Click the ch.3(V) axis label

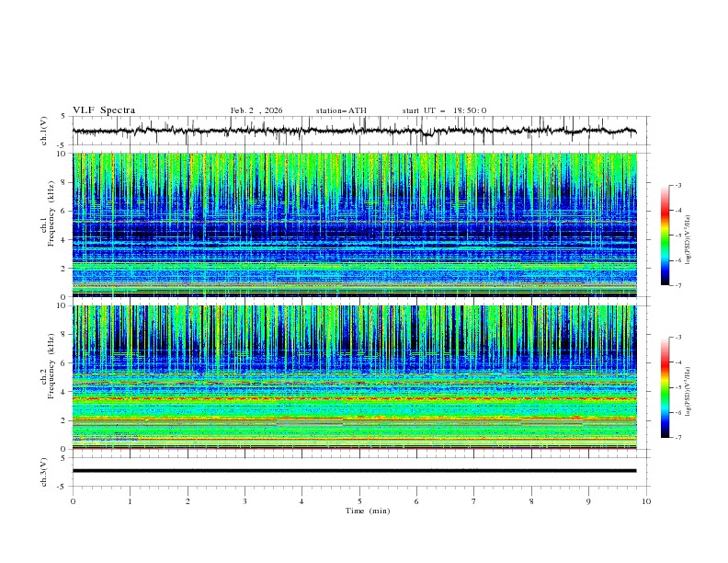pyautogui.click(x=45, y=471)
